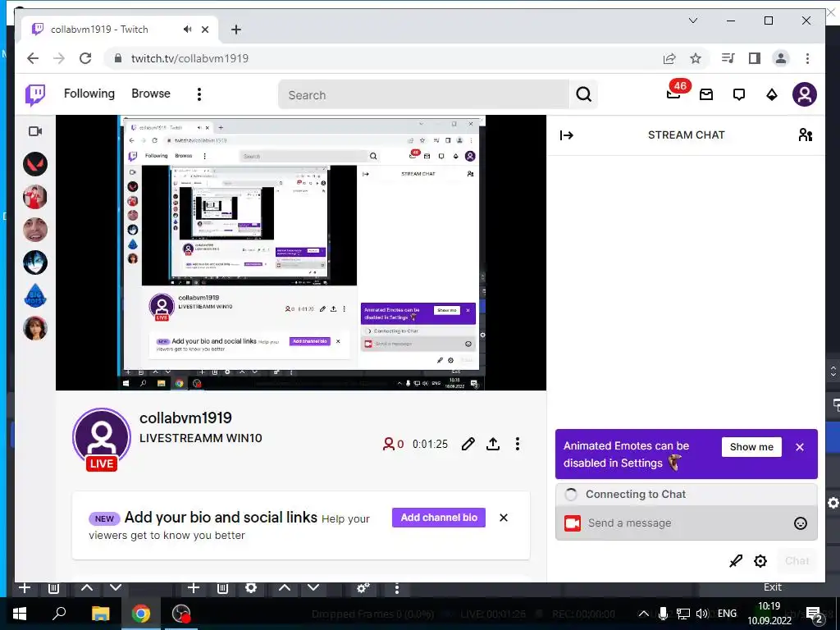Open the Browse page
This screenshot has width=840, height=630.
151,94
